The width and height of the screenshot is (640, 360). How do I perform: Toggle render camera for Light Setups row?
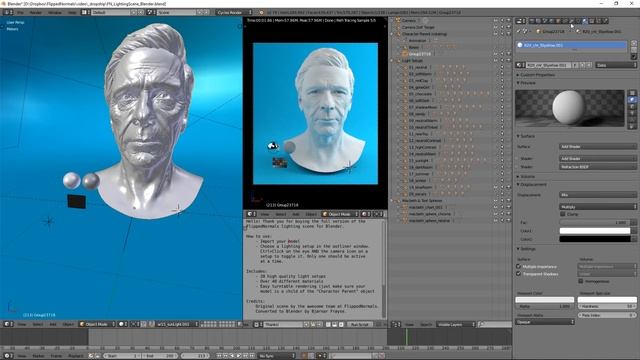click(509, 60)
